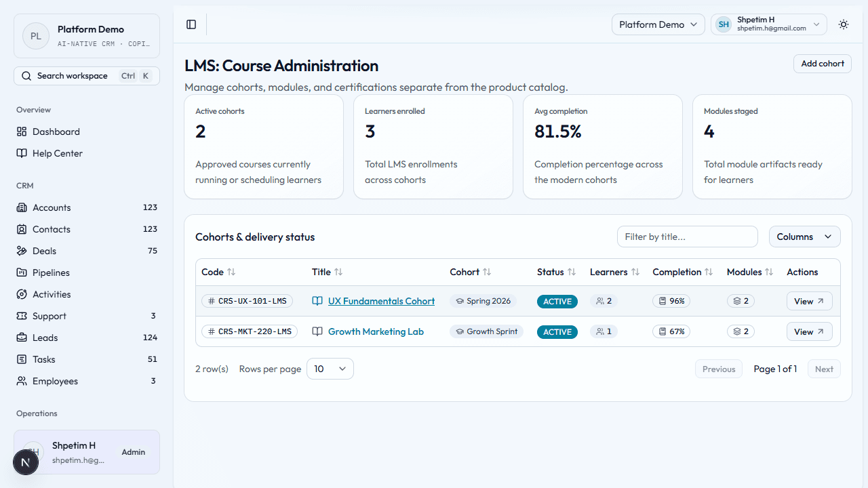Toggle light/dark theme with the sun icon
This screenshot has height=488, width=868.
(843, 24)
